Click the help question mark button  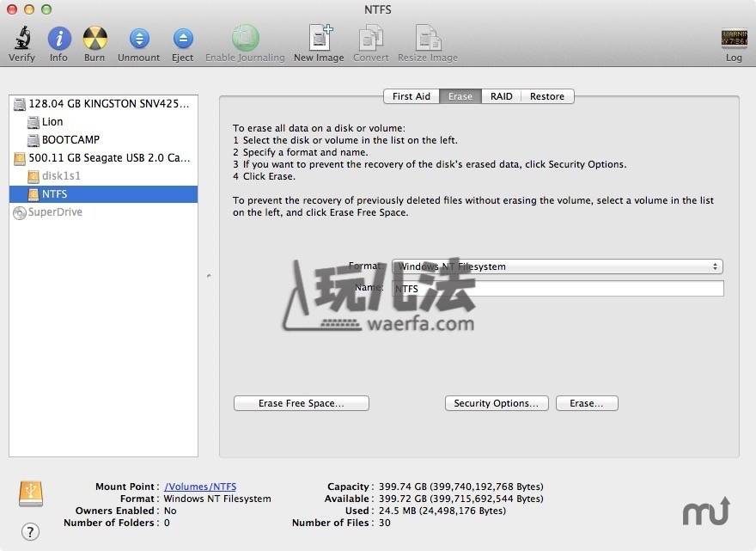[30, 532]
